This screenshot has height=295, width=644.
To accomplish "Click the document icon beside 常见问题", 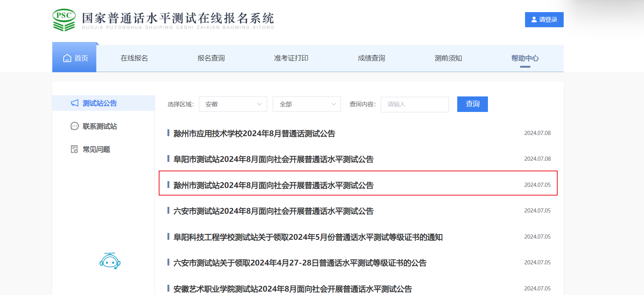I will pyautogui.click(x=75, y=149).
